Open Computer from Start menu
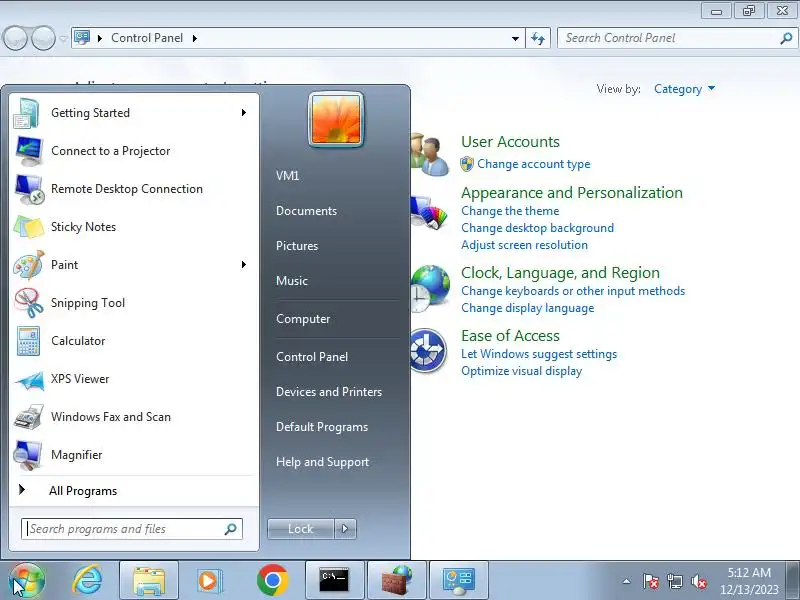This screenshot has width=800, height=600. pyautogui.click(x=303, y=319)
